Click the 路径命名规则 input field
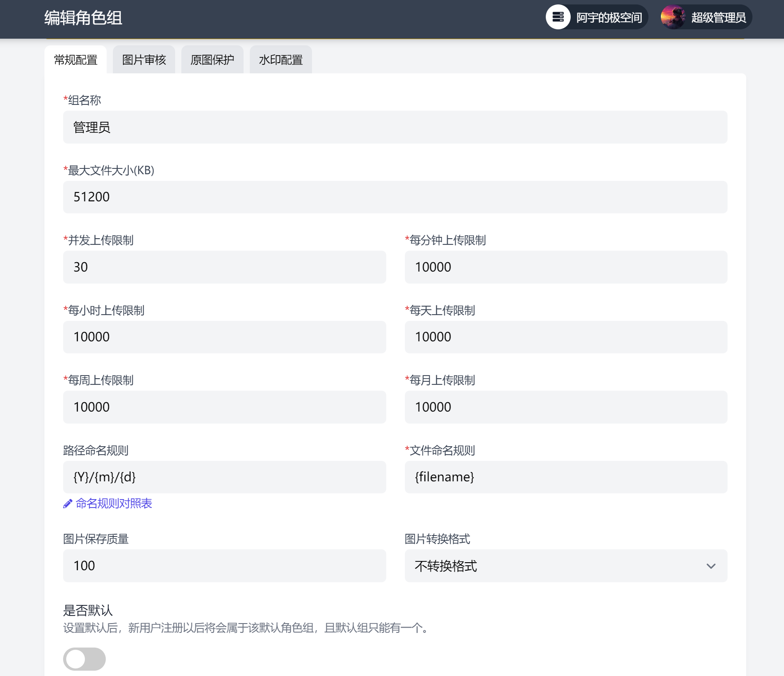Viewport: 784px width, 676px height. [x=224, y=477]
